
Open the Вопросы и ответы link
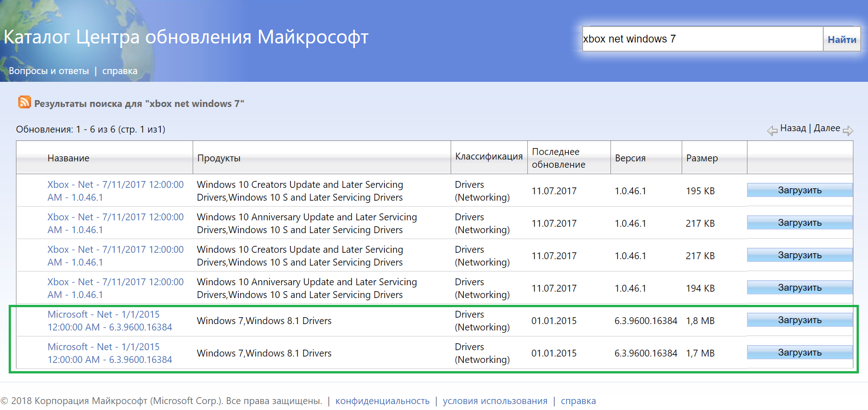pos(49,71)
